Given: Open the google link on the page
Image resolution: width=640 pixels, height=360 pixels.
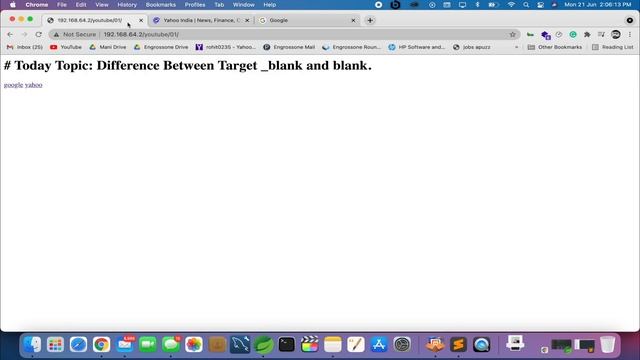Looking at the screenshot, I should [x=13, y=85].
